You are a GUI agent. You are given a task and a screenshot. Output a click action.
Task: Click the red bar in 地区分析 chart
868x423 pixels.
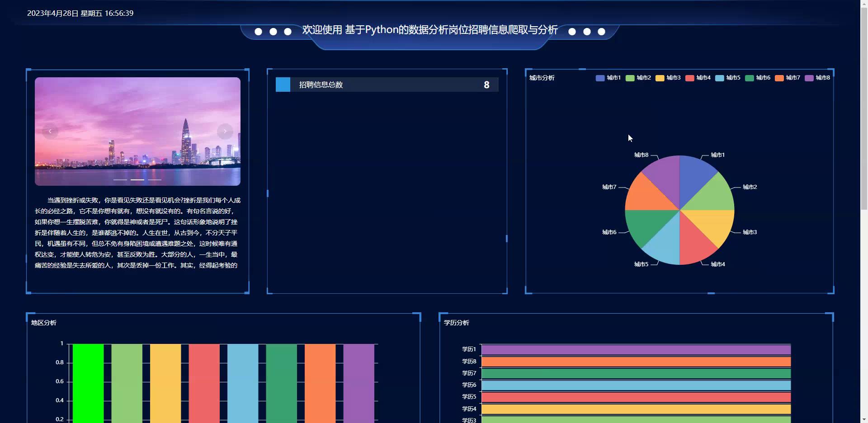point(204,383)
